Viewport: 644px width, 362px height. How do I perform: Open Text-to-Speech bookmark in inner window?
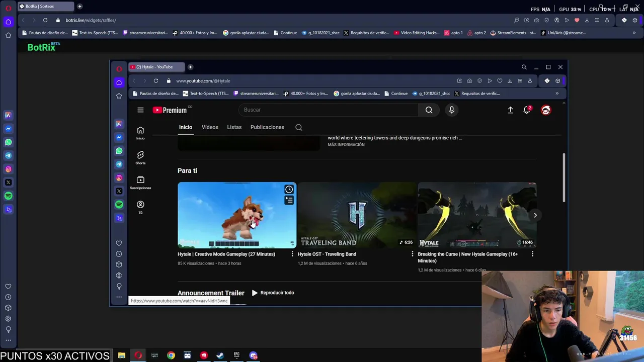(205, 94)
